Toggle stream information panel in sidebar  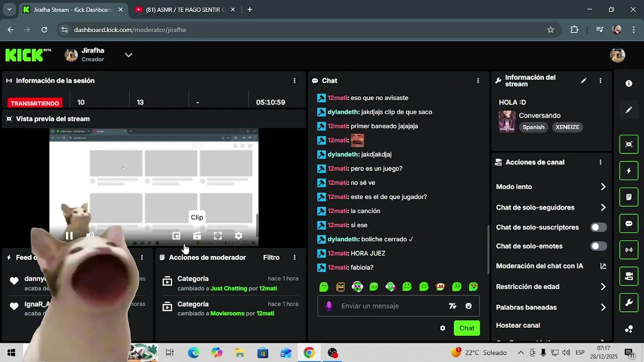[629, 276]
